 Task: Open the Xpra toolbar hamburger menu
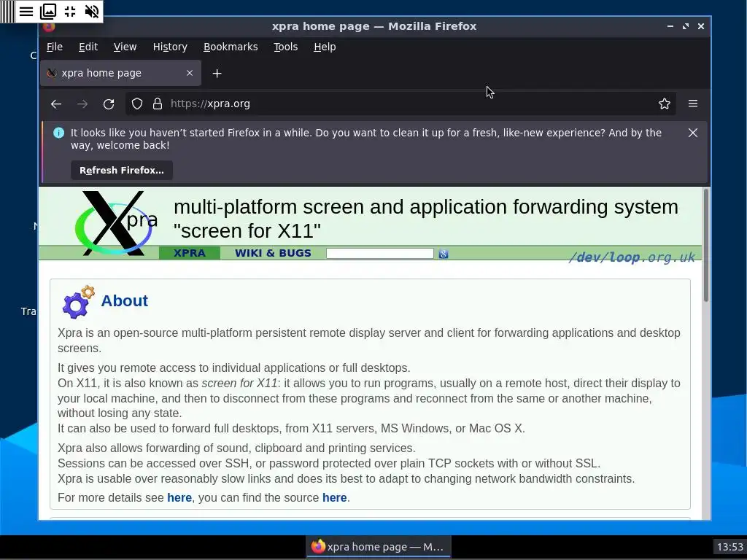pos(26,11)
